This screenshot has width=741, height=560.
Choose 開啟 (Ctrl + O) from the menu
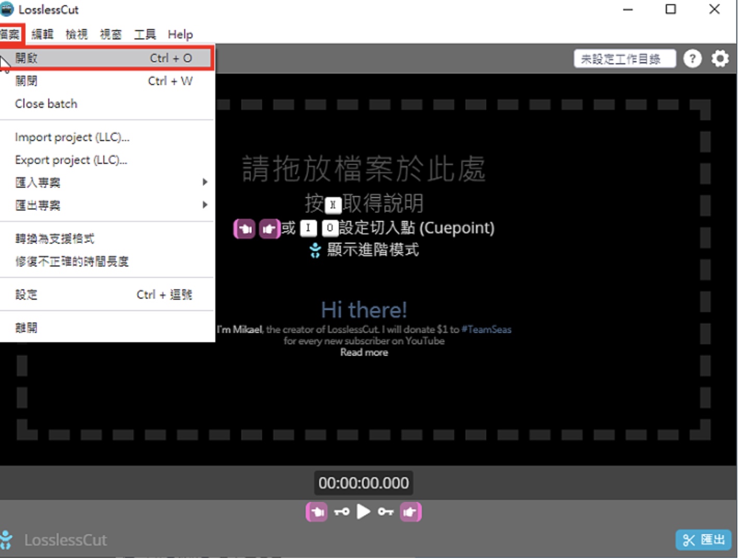pos(107,58)
